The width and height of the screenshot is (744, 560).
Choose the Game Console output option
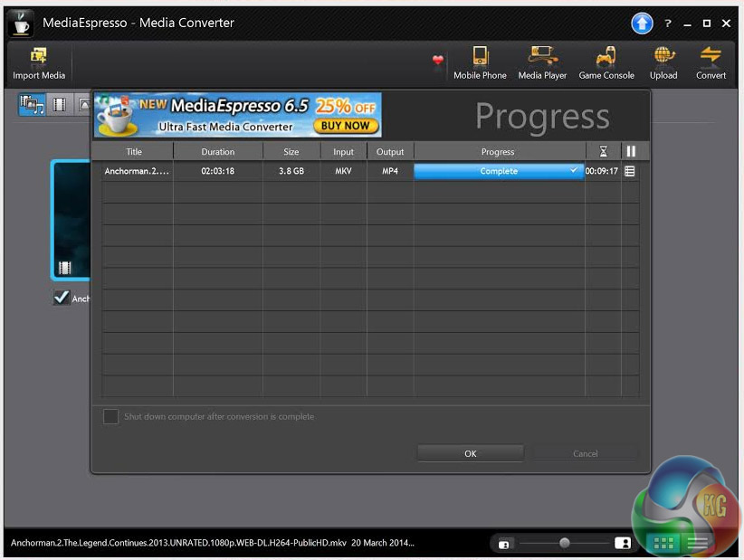tap(606, 63)
